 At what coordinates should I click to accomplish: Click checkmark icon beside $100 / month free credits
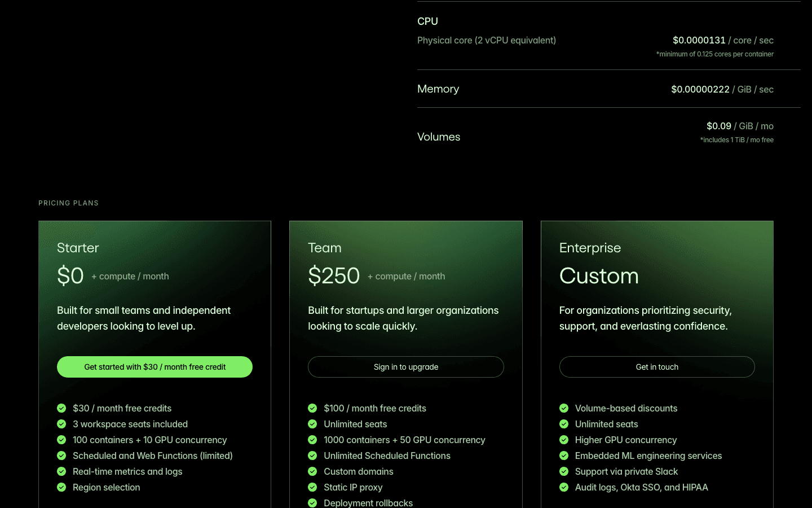[312, 408]
